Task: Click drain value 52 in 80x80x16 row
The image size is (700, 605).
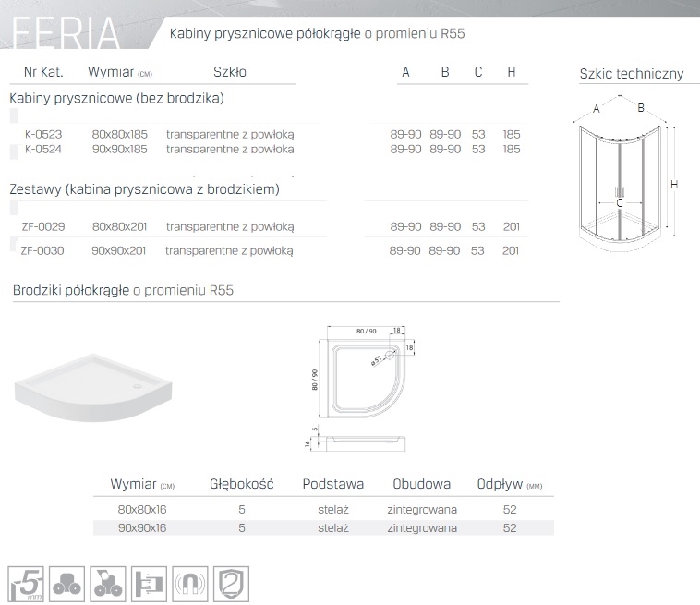Action: (510, 510)
